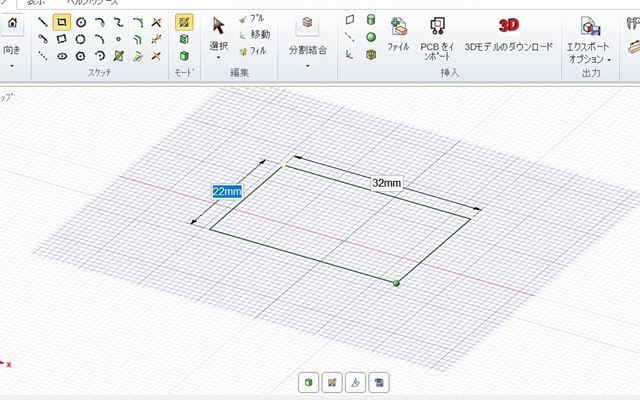Select the cross-shaped icon in bottom sketch row

[x=156, y=56]
